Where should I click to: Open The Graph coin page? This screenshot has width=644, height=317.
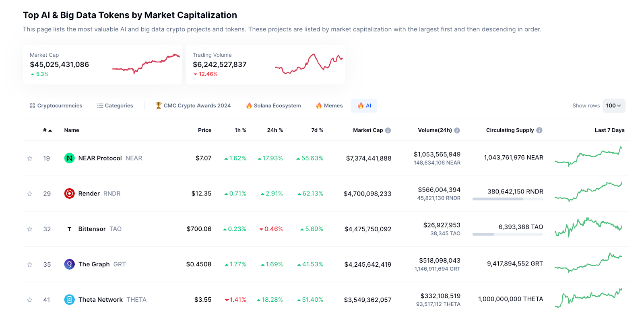coord(94,264)
